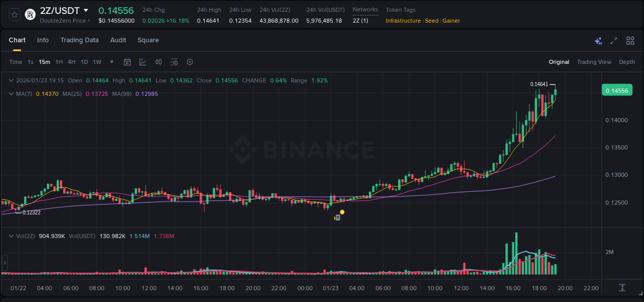Toggle the favorite star for 2Z/USDT
The height and width of the screenshot is (302, 644).
[14, 14]
